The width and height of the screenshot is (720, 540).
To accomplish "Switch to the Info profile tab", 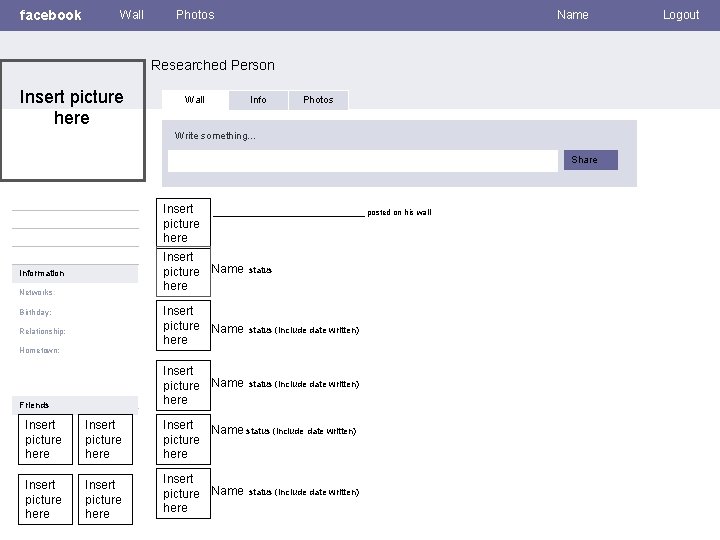I will point(258,100).
